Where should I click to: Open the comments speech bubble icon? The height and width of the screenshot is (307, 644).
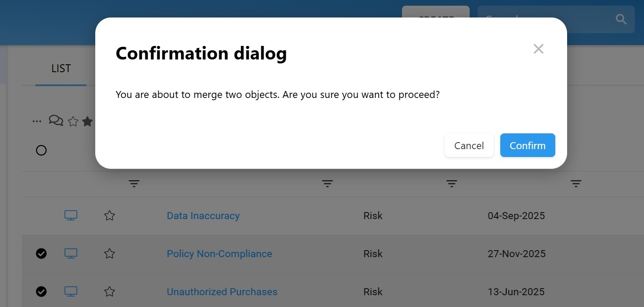pyautogui.click(x=56, y=121)
